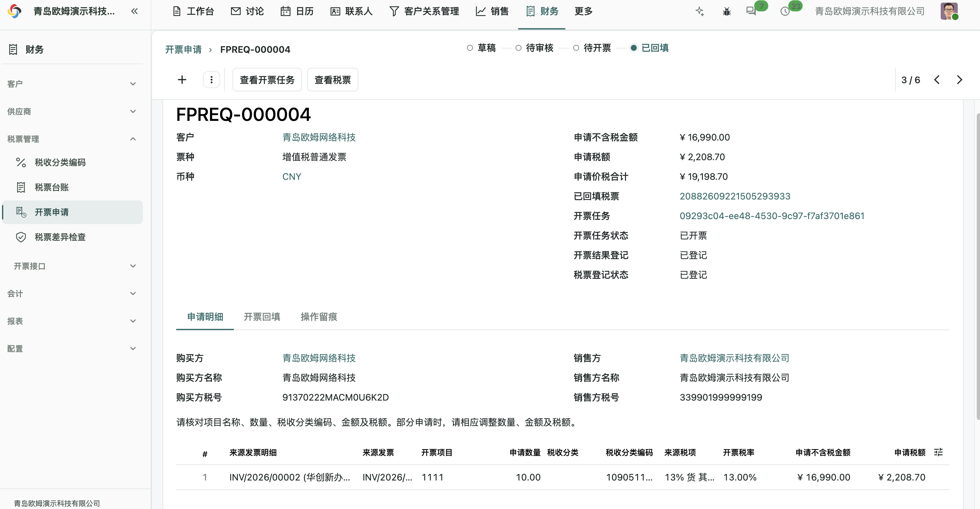Open the 工作台 top menu
The height and width of the screenshot is (509, 980).
point(193,11)
